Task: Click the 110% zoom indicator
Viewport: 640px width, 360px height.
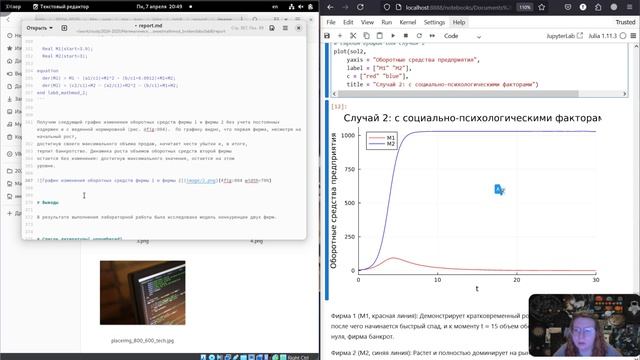Action: 525,7
